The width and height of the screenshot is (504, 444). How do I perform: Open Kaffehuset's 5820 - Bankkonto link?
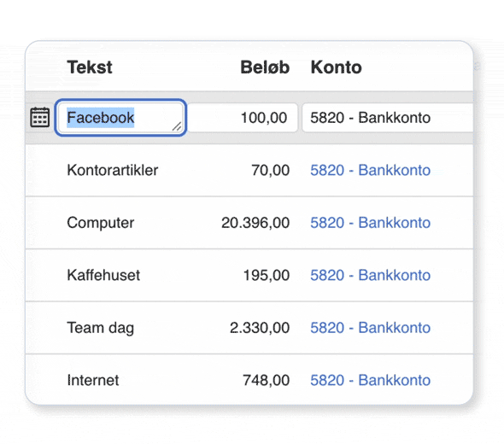(x=370, y=275)
